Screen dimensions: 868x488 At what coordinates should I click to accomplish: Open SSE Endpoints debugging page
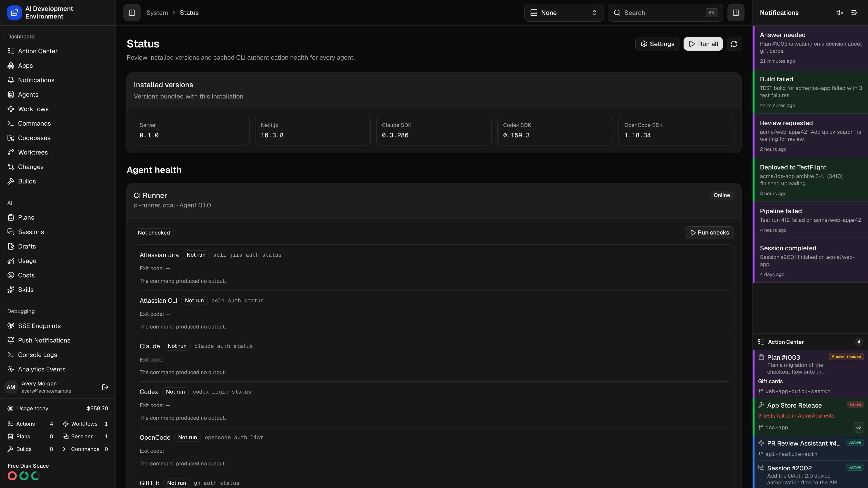tap(58, 326)
